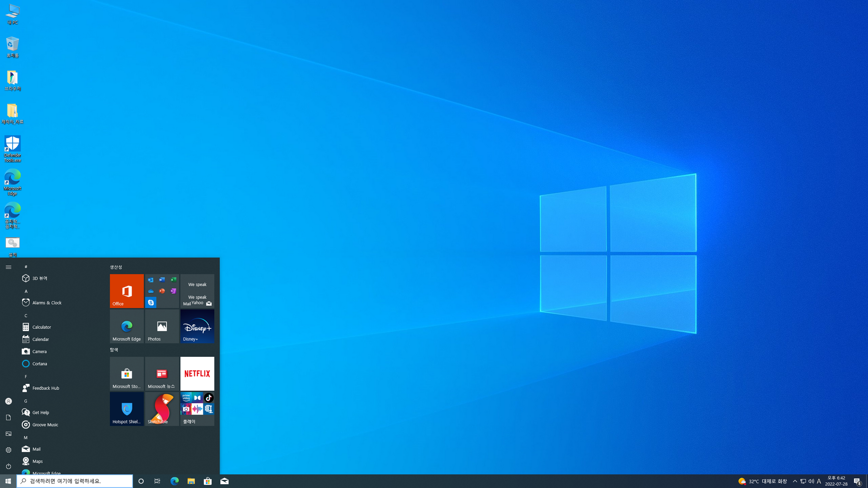Open Microsoft Store from the taskbar
Screen dimensions: 868x488
tap(208, 481)
